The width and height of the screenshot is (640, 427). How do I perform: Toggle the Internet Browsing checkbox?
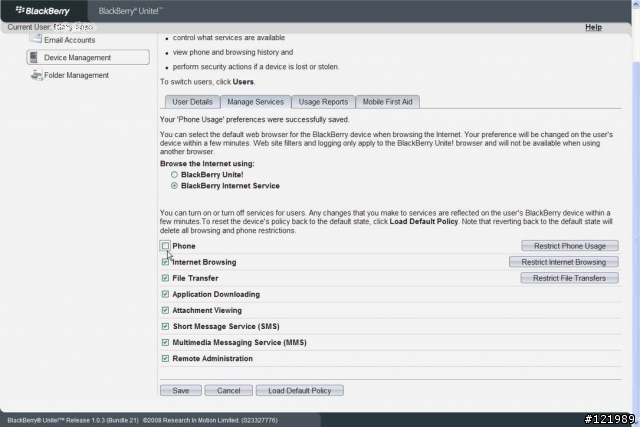coord(165,262)
